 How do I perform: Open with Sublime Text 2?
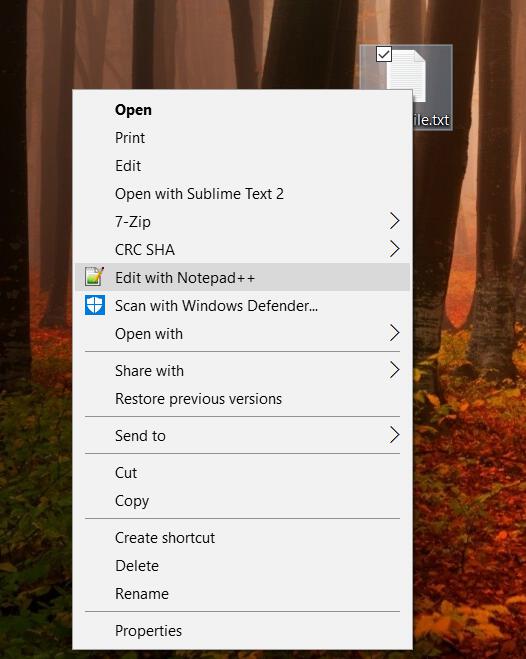click(x=242, y=194)
